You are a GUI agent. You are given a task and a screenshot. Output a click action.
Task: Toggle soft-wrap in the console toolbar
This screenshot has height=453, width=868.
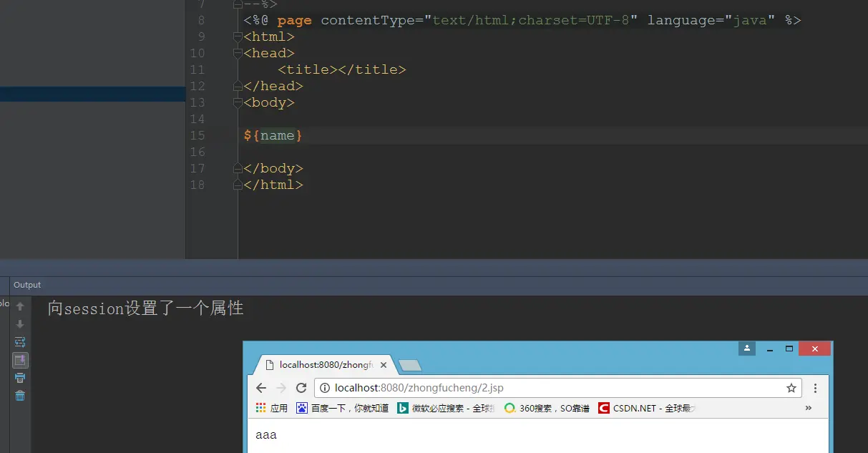(20, 342)
